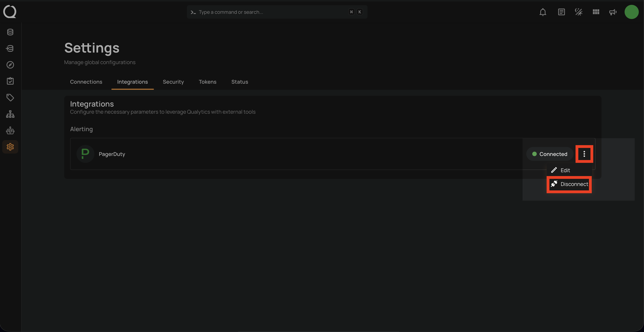Viewport: 644px width, 332px height.
Task: Open the hierarchy flow icon in sidebar
Action: click(10, 114)
